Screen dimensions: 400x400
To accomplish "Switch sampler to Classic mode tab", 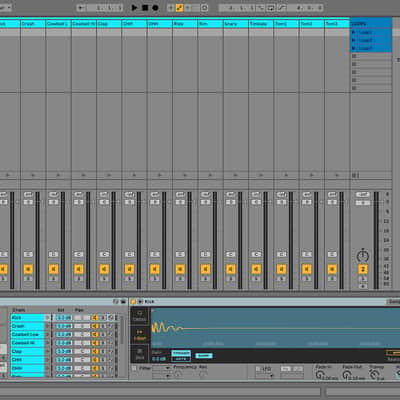I will click(140, 316).
